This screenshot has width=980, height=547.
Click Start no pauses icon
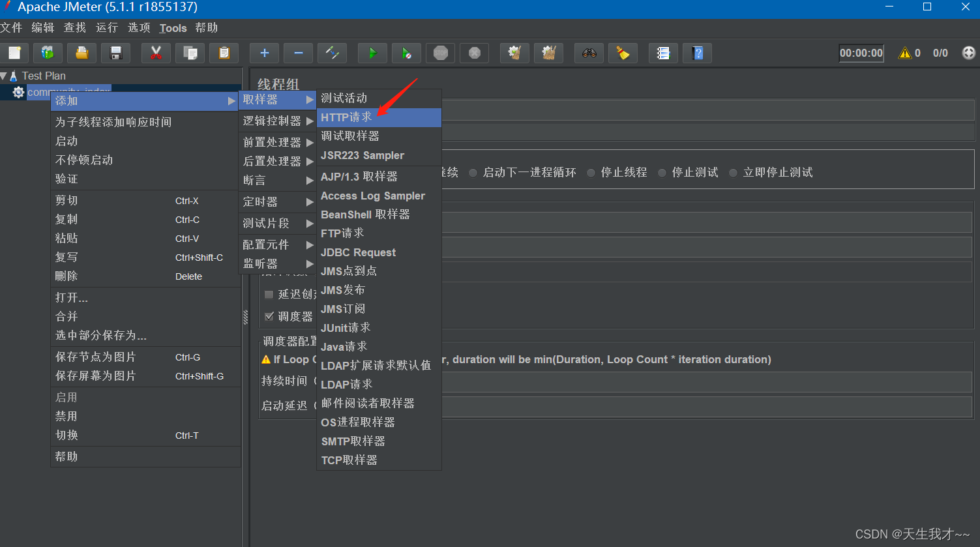(x=406, y=53)
